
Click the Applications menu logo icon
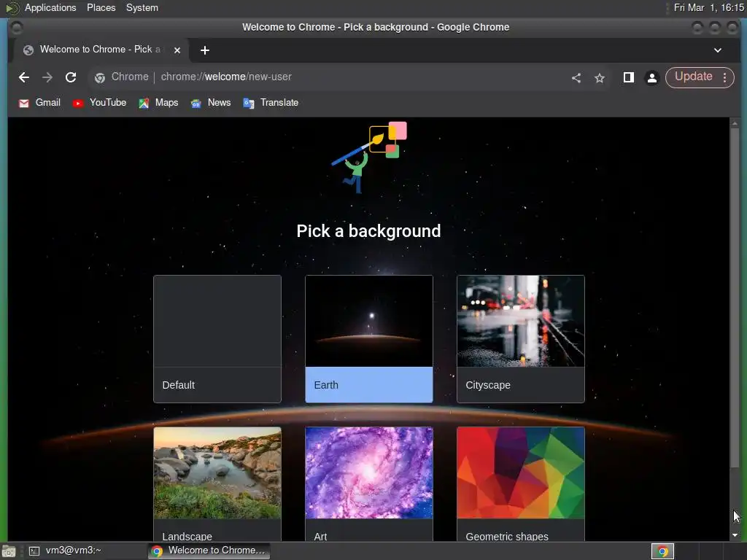click(12, 7)
